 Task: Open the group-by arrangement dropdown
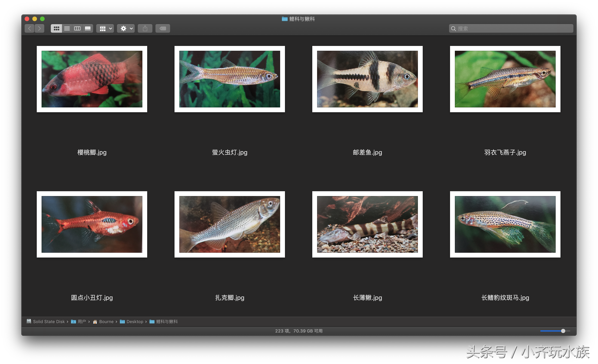pyautogui.click(x=105, y=29)
